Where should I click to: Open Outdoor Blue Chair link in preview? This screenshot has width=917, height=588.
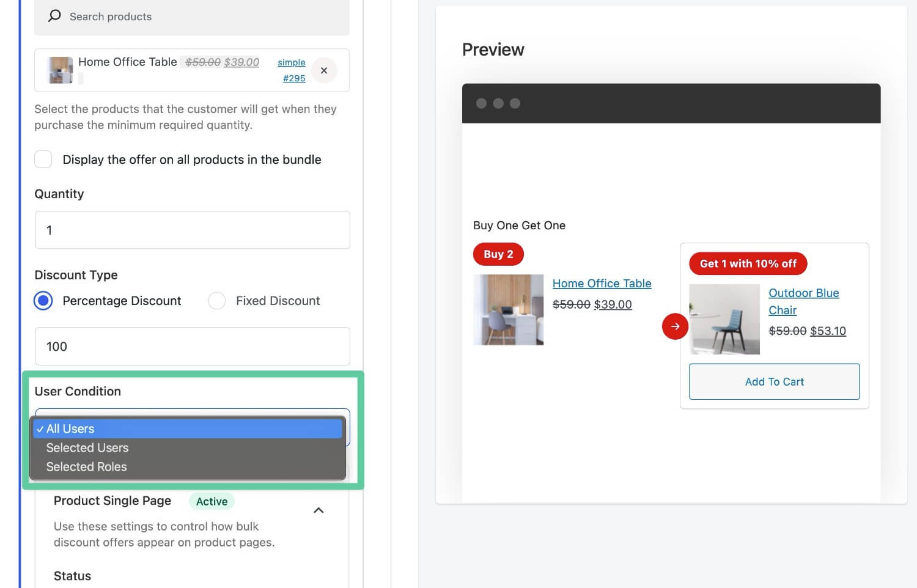[803, 301]
